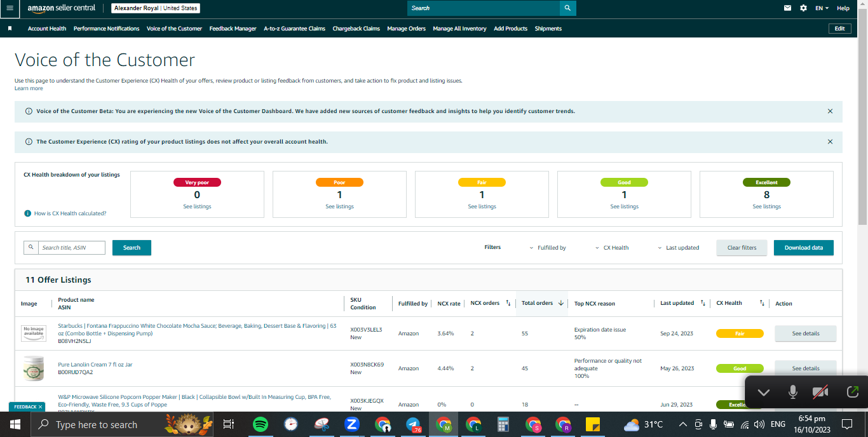Screen dimensions: 868x437
Task: Open Manage All Inventory
Action: (x=460, y=29)
